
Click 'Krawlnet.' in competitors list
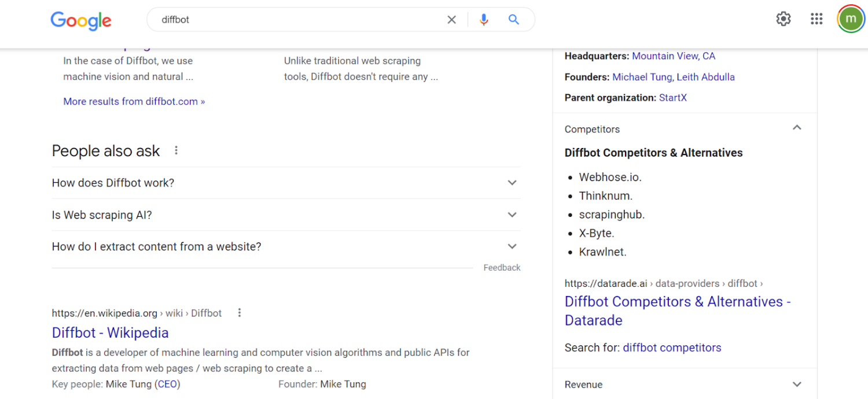[x=602, y=252]
